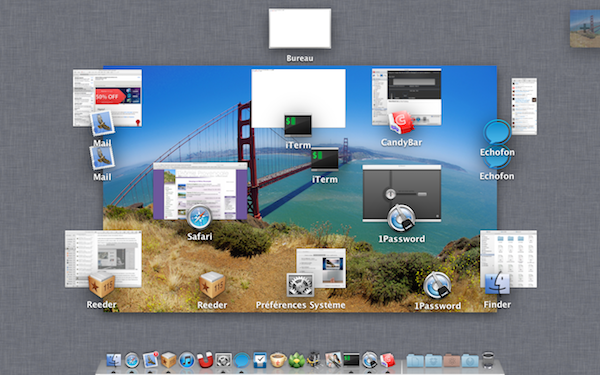Click the Reeder icon on the Reeder window
The height and width of the screenshot is (375, 600).
(101, 284)
